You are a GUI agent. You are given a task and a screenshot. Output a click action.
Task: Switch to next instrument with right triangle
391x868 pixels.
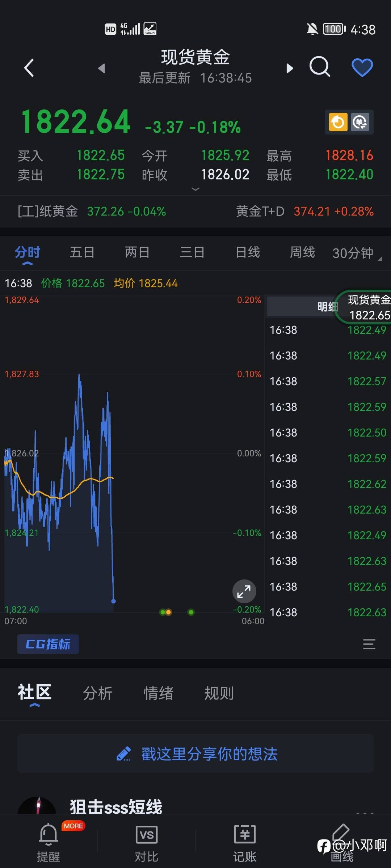289,68
